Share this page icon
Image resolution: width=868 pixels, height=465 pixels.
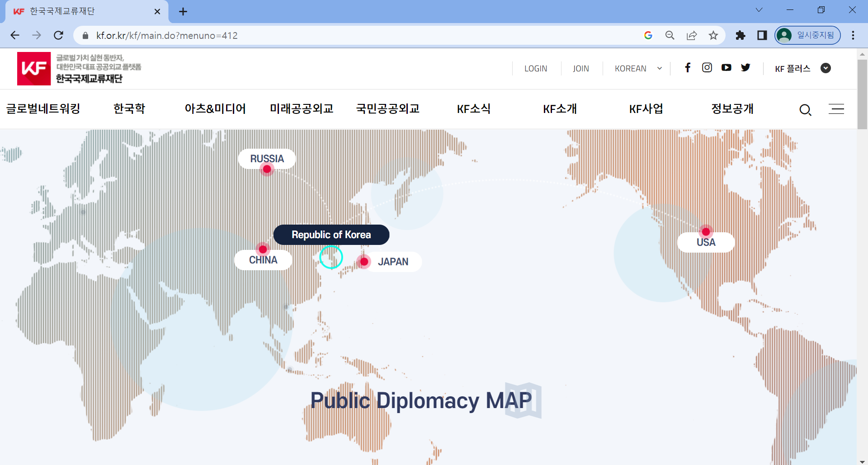point(691,35)
